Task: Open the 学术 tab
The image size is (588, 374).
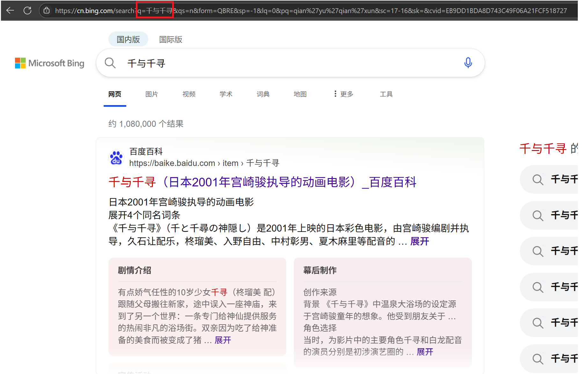Action: click(226, 94)
